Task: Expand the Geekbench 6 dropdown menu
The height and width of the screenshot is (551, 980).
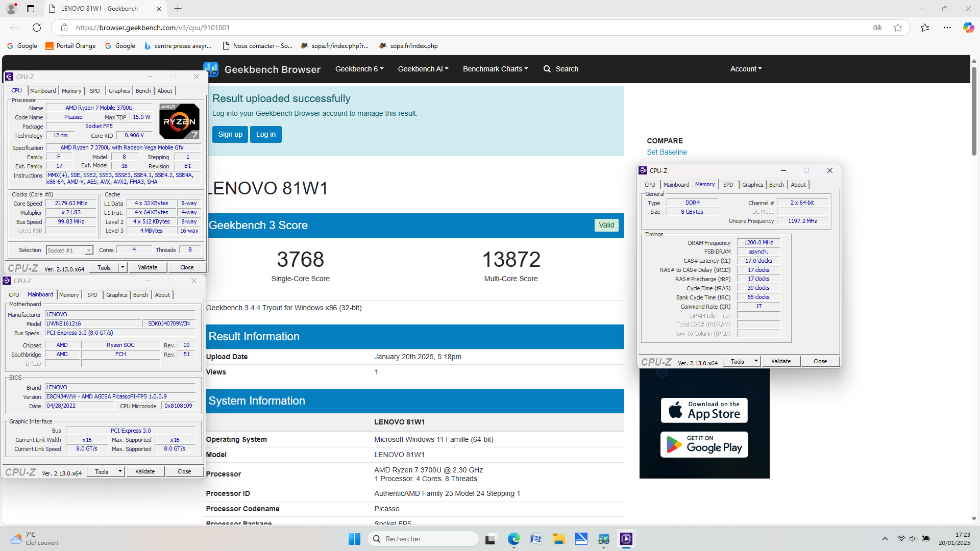Action: click(359, 69)
